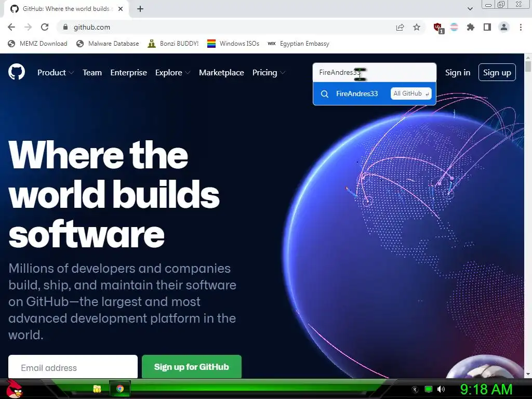Close the GitHub tab
Viewport: 532px width, 399px height.
pos(121,9)
